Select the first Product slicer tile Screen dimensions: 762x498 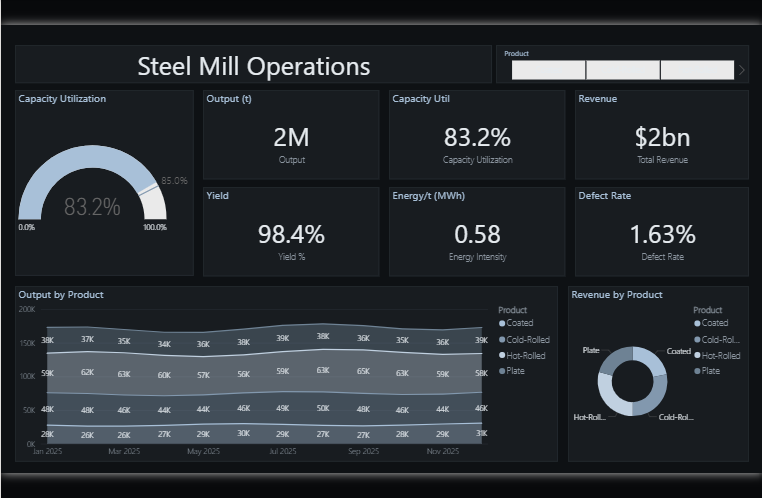[549, 70]
